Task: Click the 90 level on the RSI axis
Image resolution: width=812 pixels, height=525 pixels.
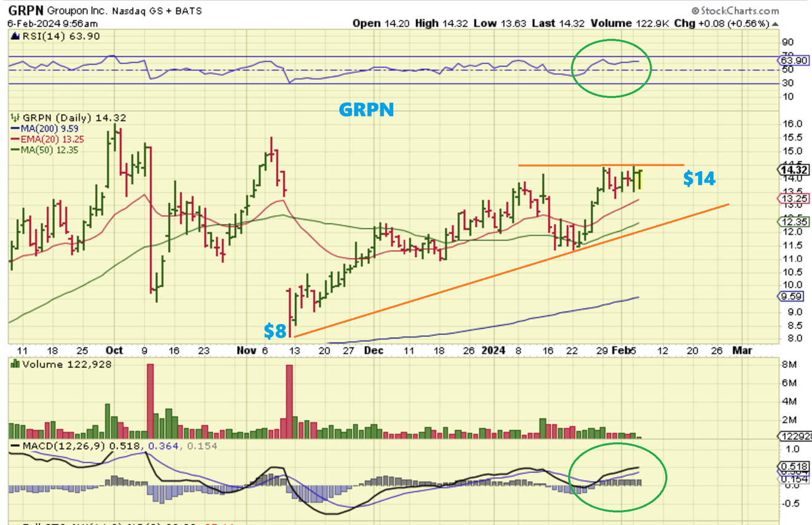Action: pos(788,42)
